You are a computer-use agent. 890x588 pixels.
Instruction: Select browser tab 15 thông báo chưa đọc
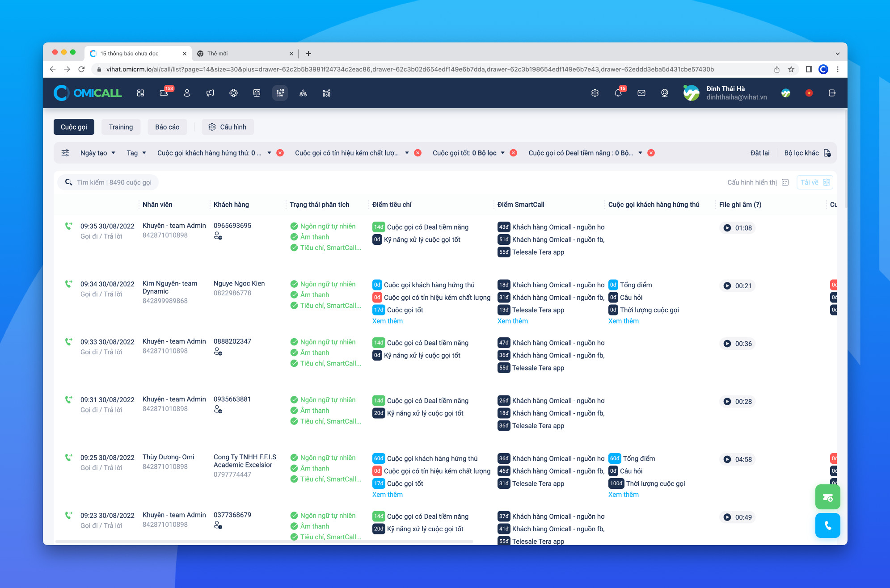click(x=138, y=54)
